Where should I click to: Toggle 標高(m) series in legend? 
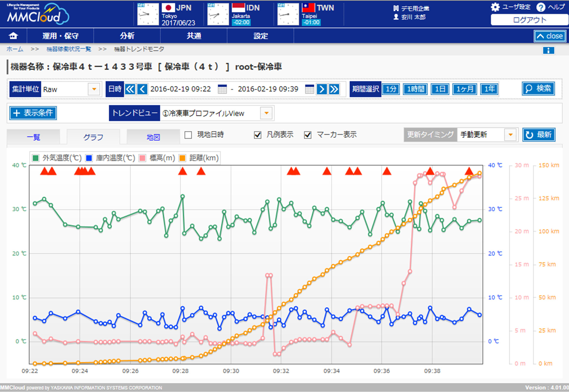coord(157,158)
